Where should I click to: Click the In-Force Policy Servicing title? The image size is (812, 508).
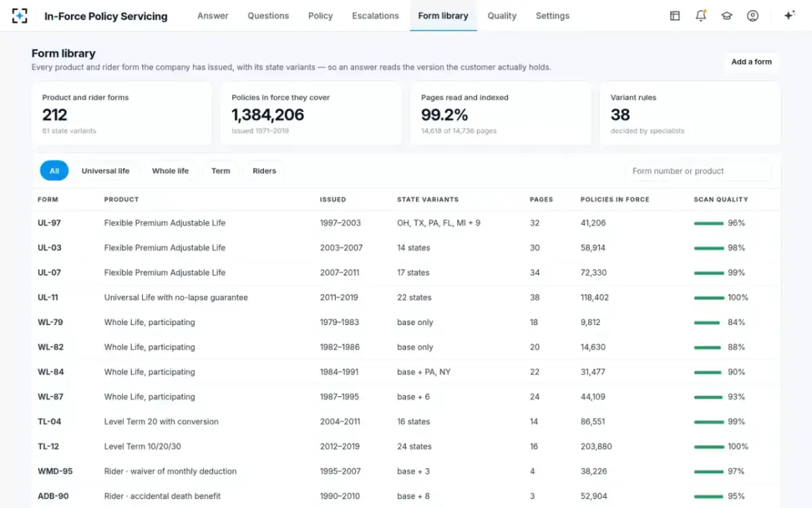point(106,16)
